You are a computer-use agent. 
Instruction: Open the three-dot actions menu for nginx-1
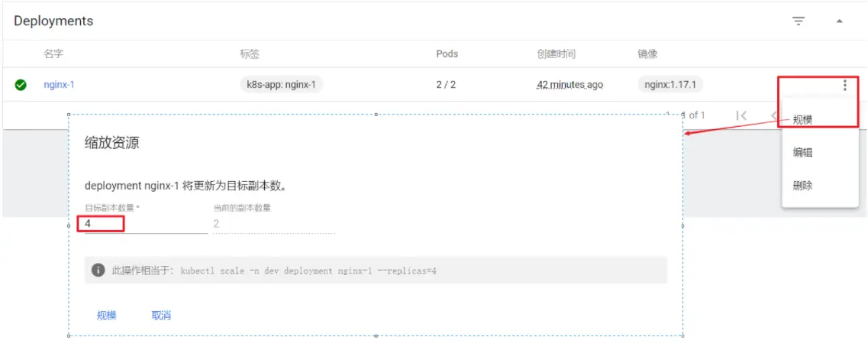(x=844, y=85)
